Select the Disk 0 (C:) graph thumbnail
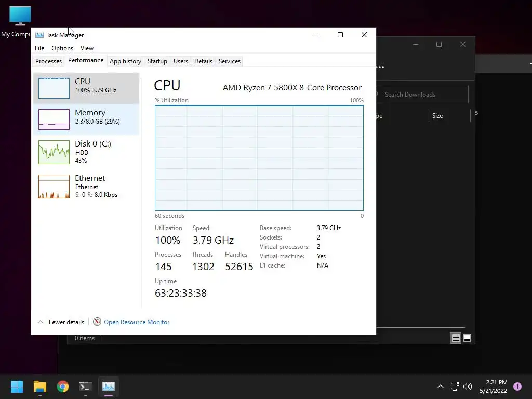This screenshot has height=399, width=532. point(54,152)
